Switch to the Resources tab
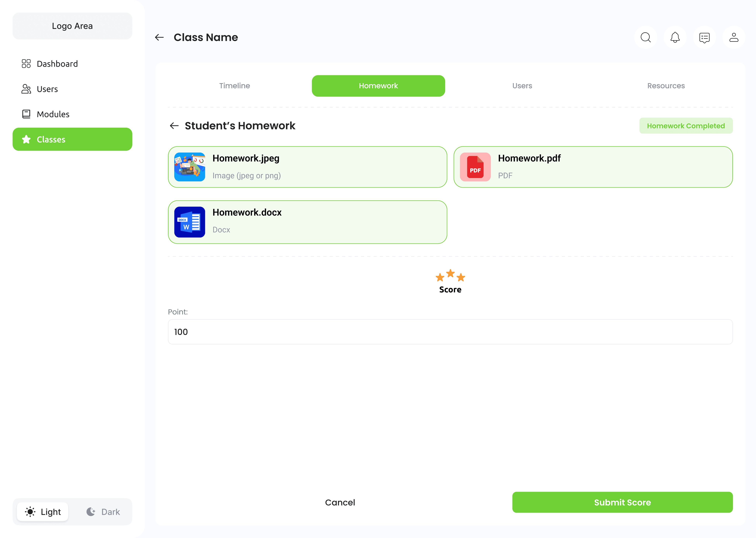Viewport: 756px width, 538px height. click(x=666, y=86)
